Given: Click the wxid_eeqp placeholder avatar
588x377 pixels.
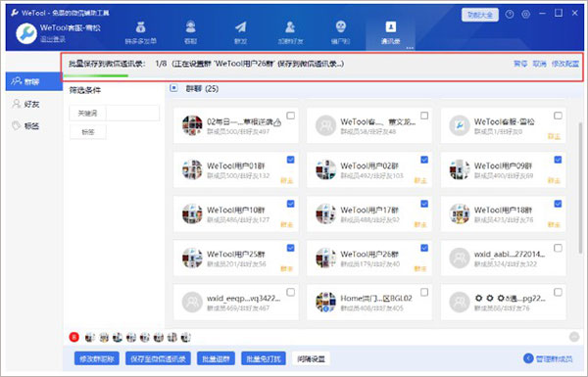Looking at the screenshot, I should (x=192, y=302).
